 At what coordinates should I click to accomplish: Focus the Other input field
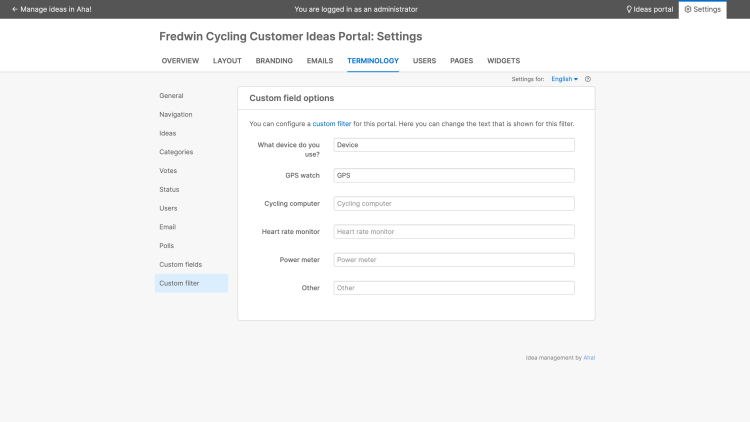[454, 288]
